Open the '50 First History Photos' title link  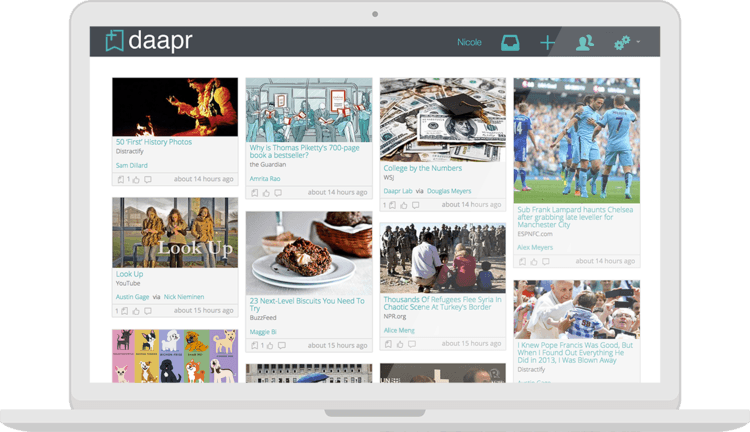point(154,142)
